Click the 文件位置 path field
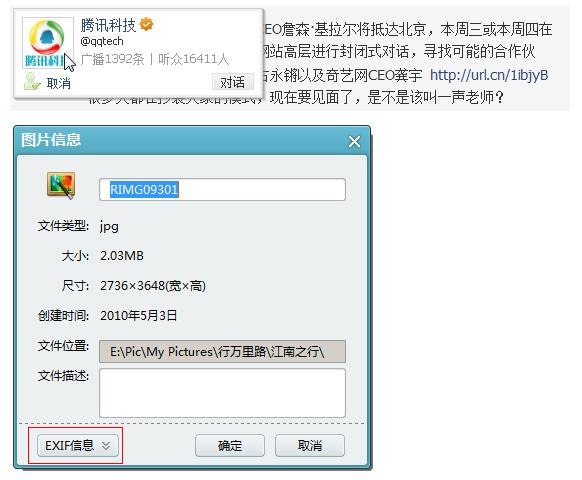 coord(222,351)
